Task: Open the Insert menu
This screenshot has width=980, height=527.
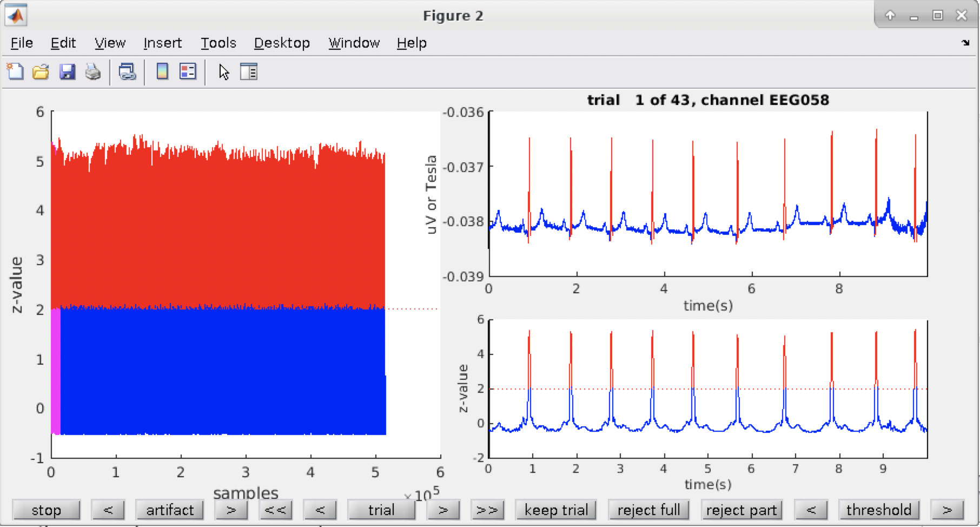Action: [162, 43]
